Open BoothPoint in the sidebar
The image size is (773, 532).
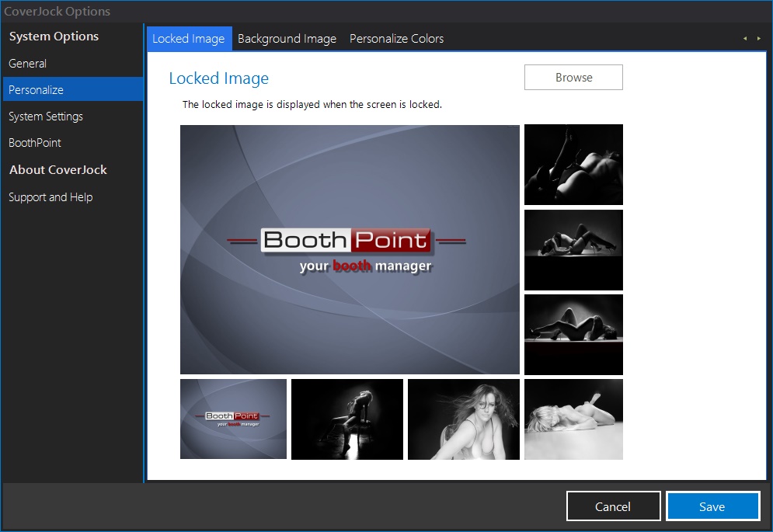pos(73,142)
